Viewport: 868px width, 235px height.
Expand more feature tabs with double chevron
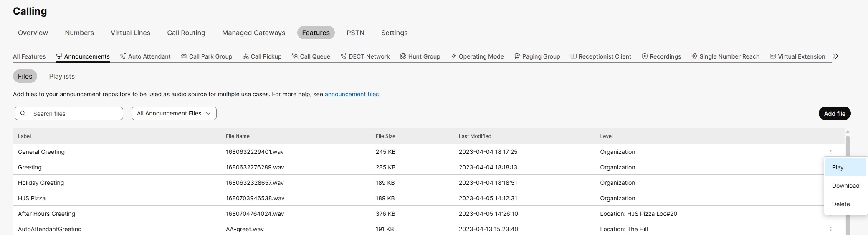835,56
